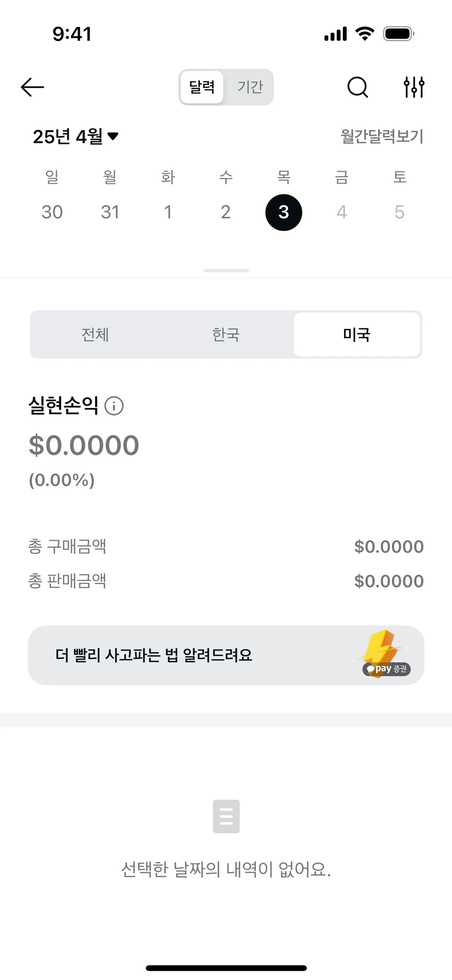This screenshot has width=452, height=980.
Task: Switch view toggle to 기간
Action: pyautogui.click(x=250, y=87)
